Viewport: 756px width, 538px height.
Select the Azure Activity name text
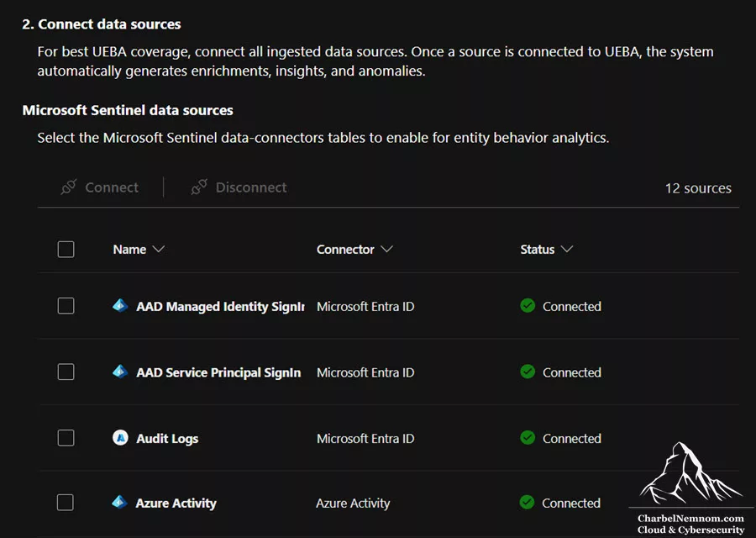coord(176,504)
